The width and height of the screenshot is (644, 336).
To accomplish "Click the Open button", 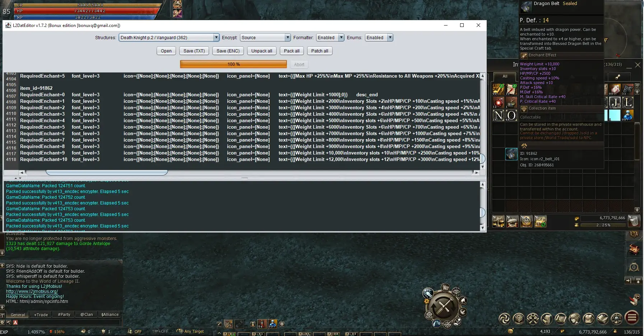I will click(x=166, y=51).
